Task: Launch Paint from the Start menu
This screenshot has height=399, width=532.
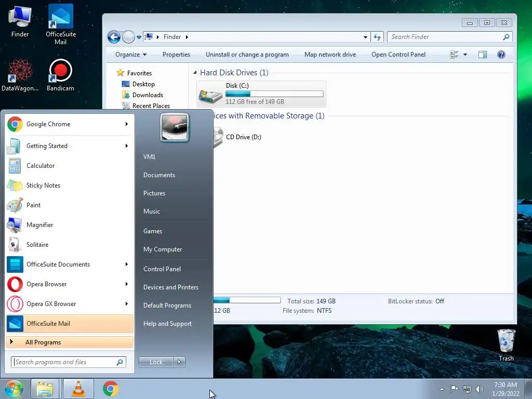Action: 70,205
